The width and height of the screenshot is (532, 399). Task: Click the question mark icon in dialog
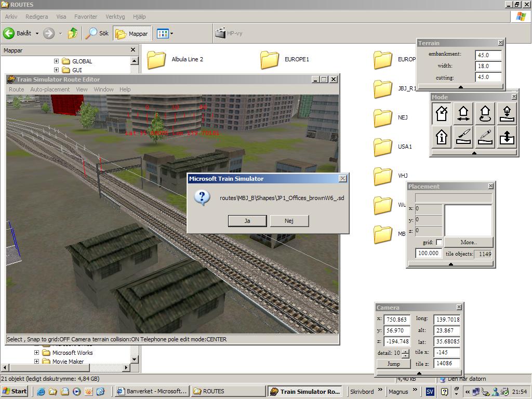tap(202, 197)
